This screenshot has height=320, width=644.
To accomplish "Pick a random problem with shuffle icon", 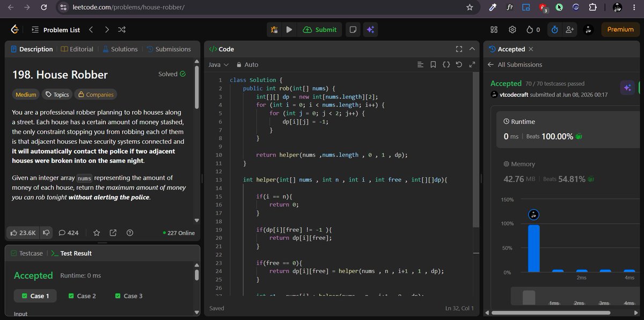I will tap(122, 30).
